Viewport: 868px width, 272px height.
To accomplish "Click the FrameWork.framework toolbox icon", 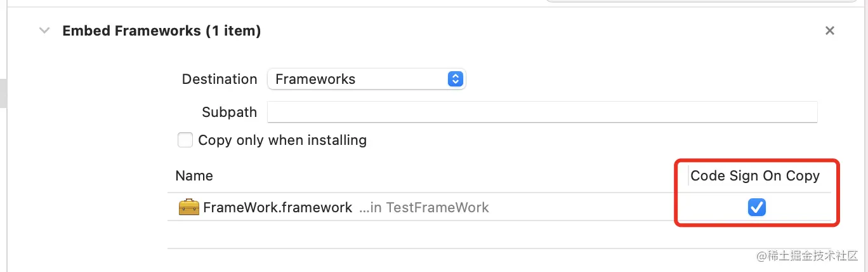I will click(188, 207).
